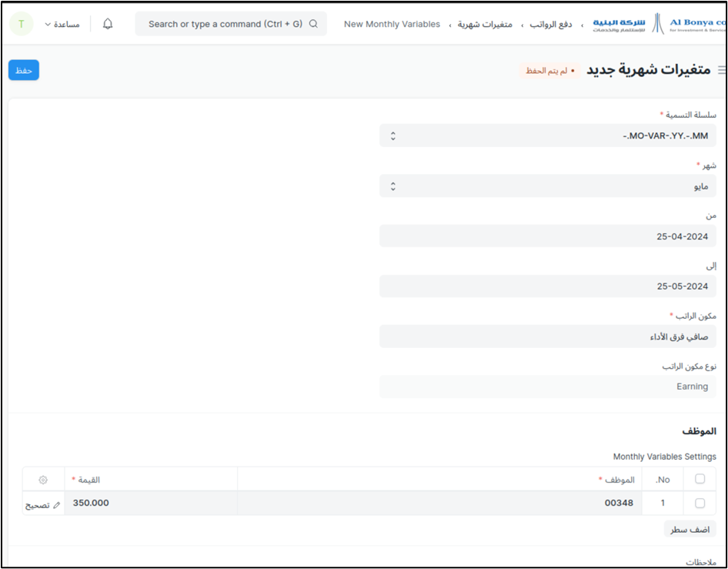This screenshot has height=569, width=728.
Task: Click the search magnifier icon
Action: pos(313,24)
